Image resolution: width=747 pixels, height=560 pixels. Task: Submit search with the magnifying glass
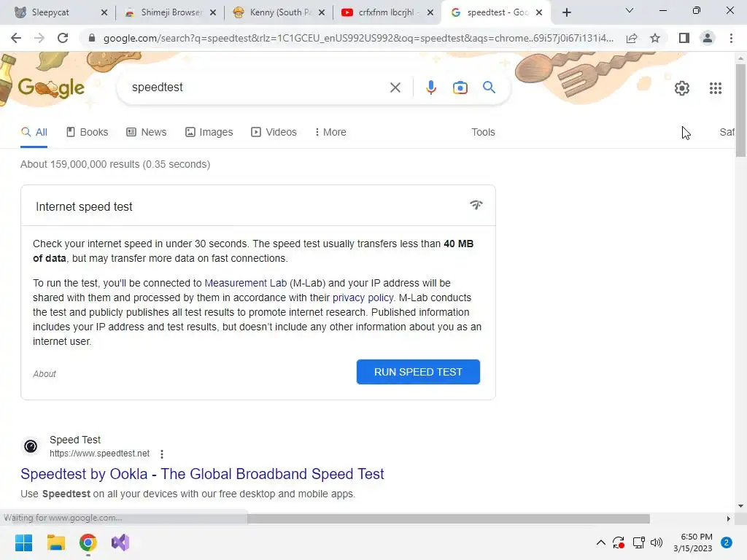click(x=489, y=87)
